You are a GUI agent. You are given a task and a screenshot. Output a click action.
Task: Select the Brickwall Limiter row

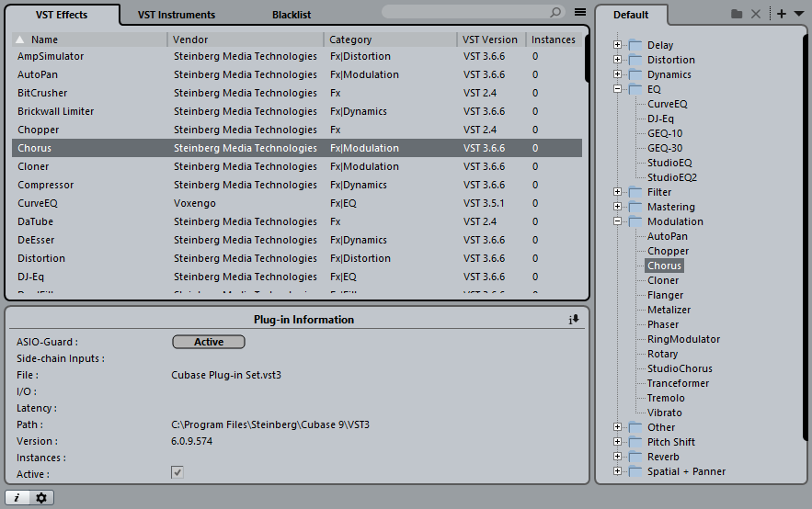click(x=297, y=111)
